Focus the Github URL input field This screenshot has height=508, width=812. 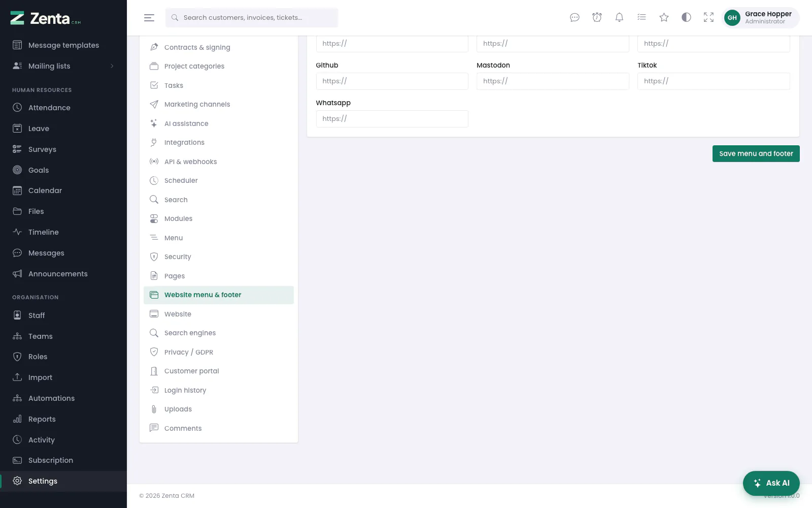pos(392,81)
